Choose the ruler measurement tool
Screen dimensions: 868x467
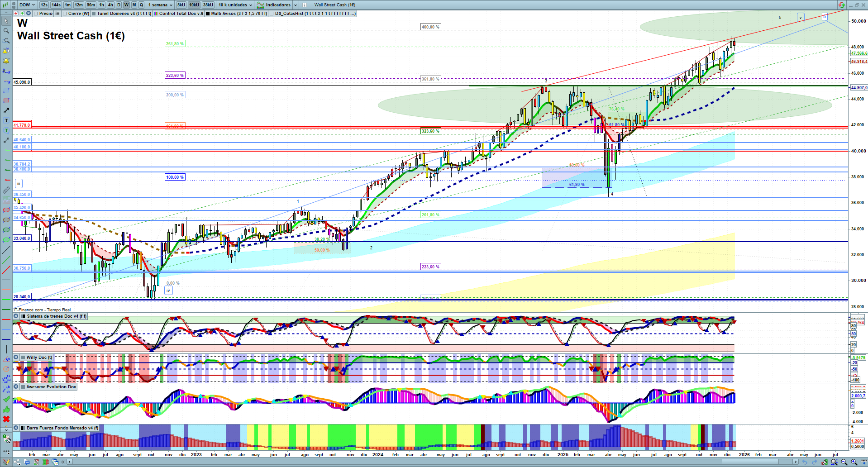click(6, 190)
